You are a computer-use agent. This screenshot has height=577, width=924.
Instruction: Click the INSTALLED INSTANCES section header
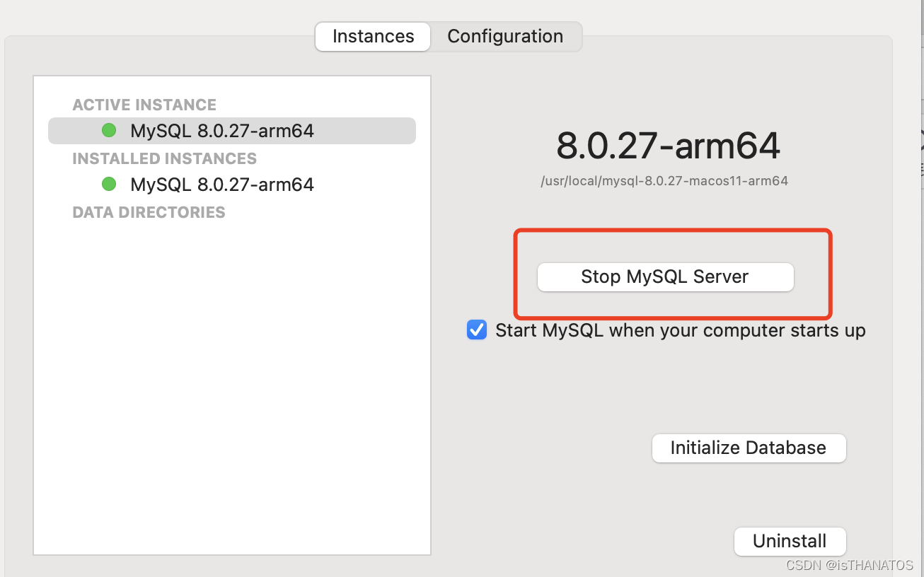[x=165, y=158]
